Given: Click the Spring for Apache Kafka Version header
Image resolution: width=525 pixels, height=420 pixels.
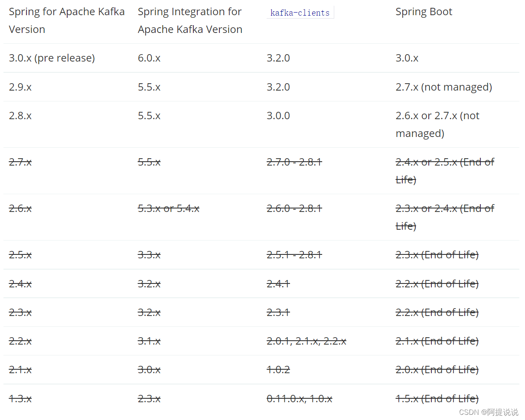Looking at the screenshot, I should coord(67,20).
